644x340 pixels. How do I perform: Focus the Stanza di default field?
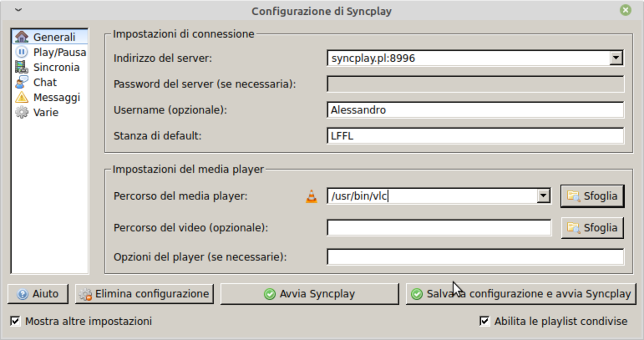[475, 136]
